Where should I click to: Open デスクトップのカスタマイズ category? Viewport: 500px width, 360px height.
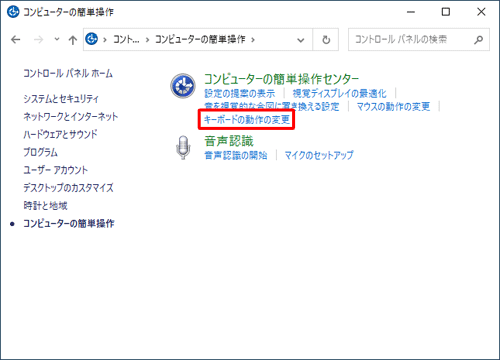coord(68,188)
